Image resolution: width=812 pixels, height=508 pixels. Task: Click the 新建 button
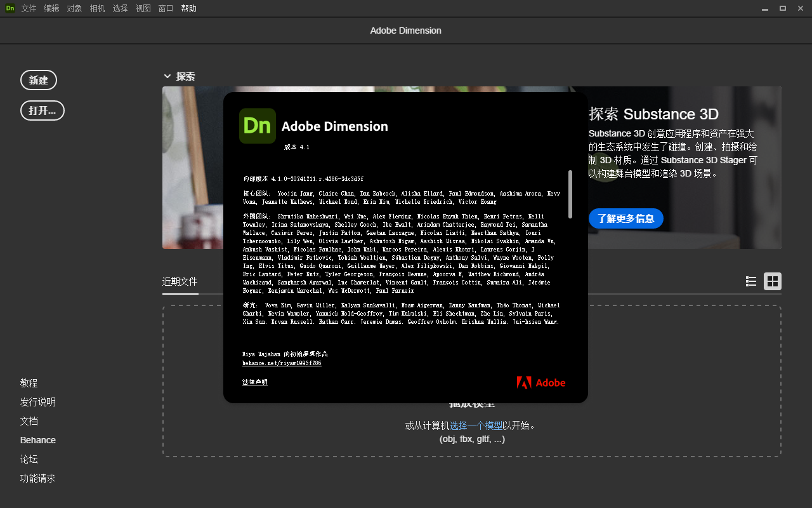pyautogui.click(x=39, y=80)
